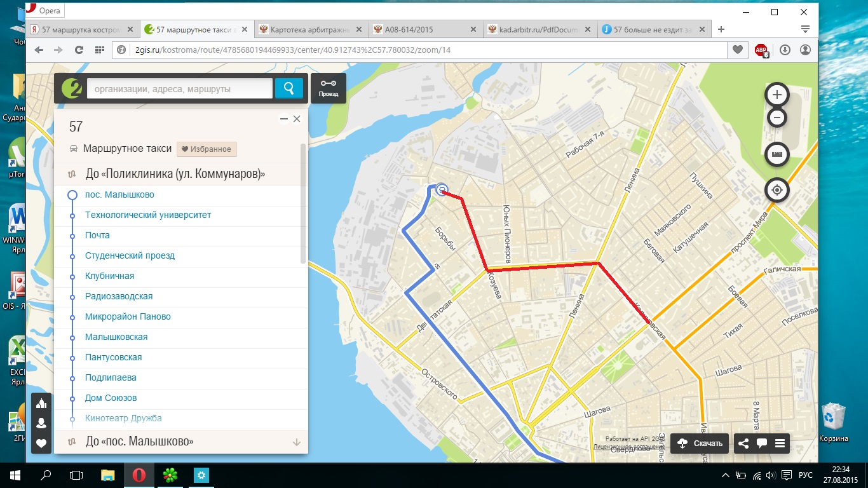The width and height of the screenshot is (868, 488).
Task: Click the bus stop marker on map
Action: 442,189
